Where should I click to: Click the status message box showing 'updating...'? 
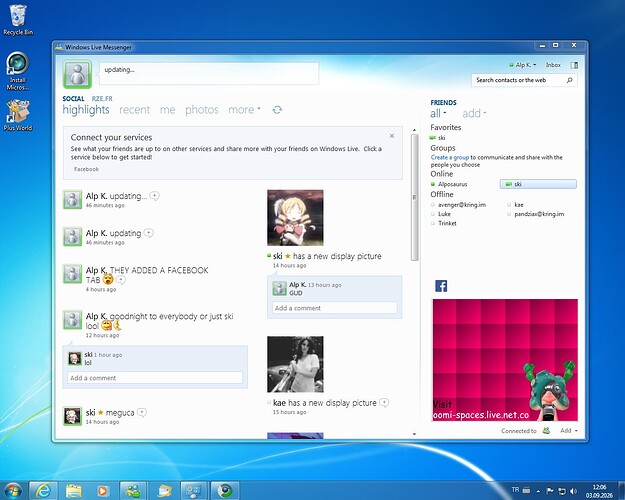click(x=209, y=73)
